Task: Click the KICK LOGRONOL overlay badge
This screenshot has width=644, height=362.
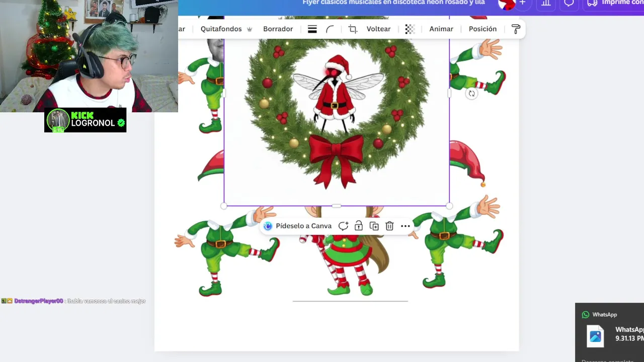Action: (x=86, y=120)
